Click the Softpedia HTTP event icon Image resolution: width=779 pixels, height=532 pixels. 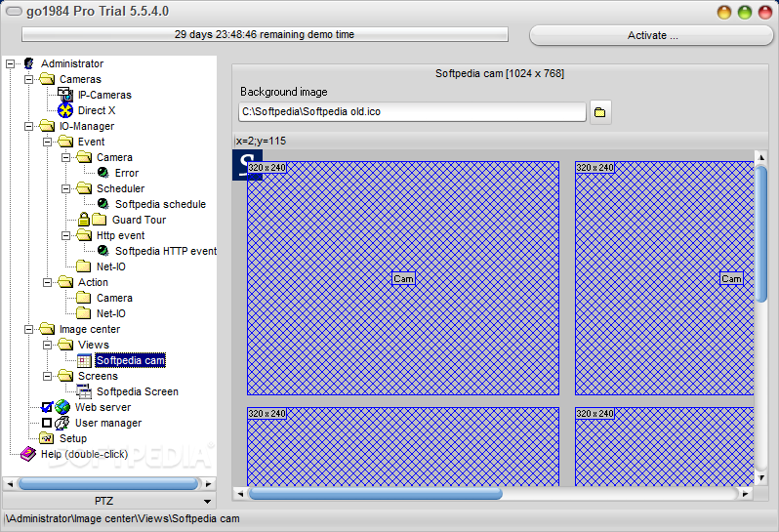[x=103, y=251]
